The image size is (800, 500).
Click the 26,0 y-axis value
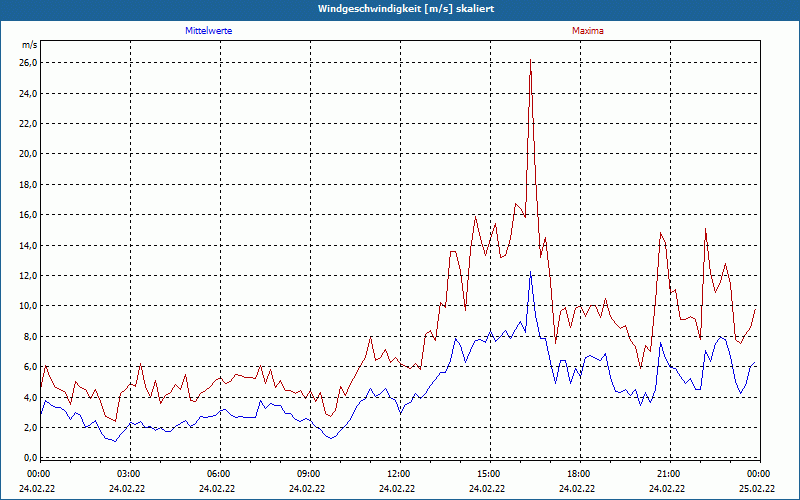click(29, 63)
